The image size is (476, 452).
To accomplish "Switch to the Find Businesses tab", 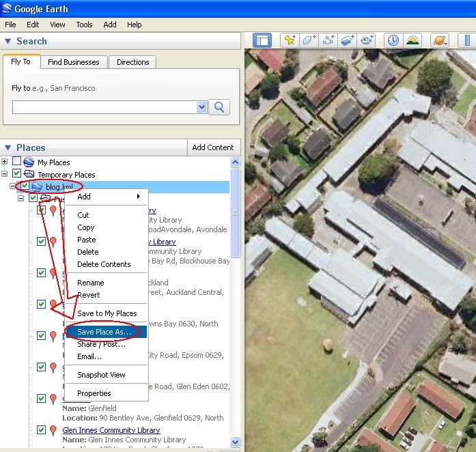I will point(74,62).
